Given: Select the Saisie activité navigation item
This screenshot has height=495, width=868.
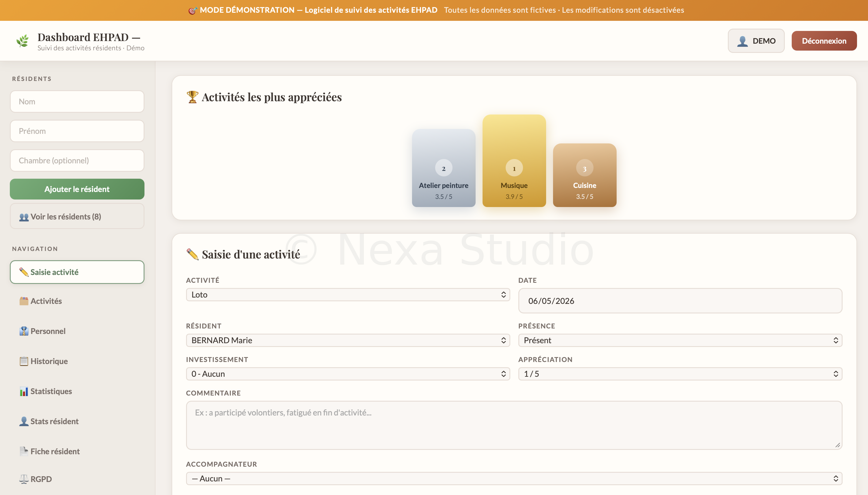Looking at the screenshot, I should pyautogui.click(x=77, y=272).
